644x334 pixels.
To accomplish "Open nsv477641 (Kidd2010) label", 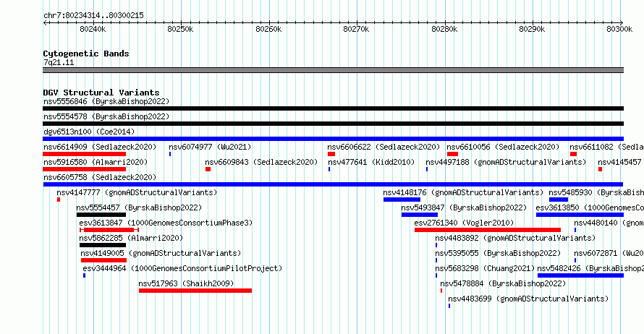I will 371,162.
